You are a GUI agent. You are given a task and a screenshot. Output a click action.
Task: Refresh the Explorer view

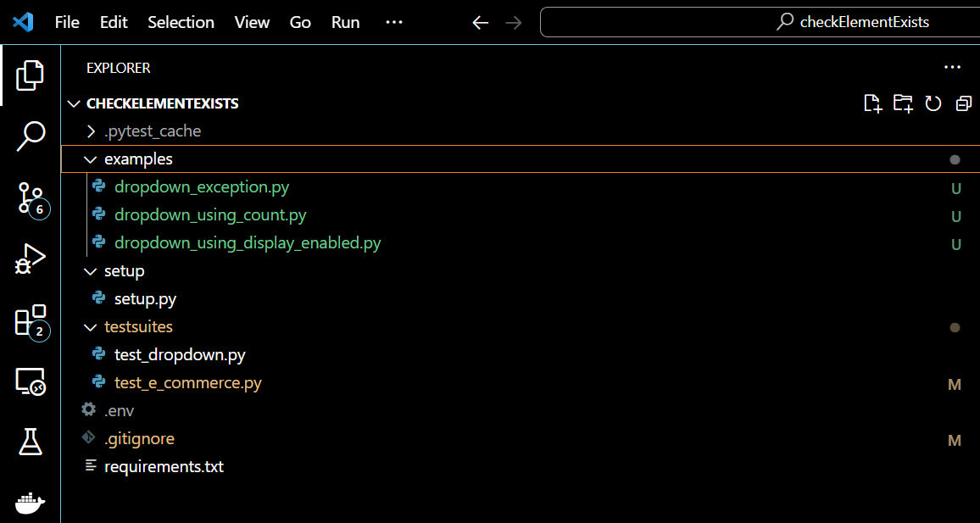tap(933, 103)
